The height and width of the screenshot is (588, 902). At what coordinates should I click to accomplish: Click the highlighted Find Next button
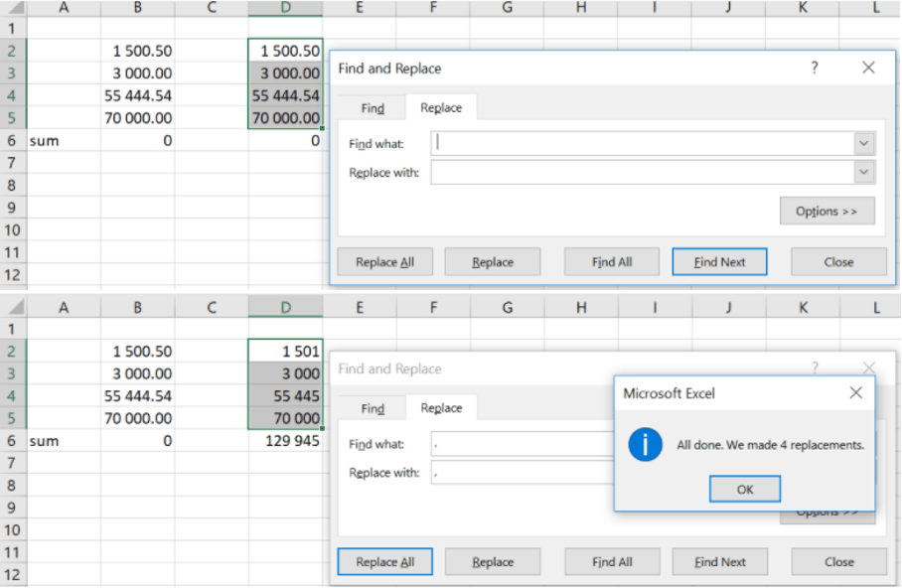pyautogui.click(x=719, y=262)
